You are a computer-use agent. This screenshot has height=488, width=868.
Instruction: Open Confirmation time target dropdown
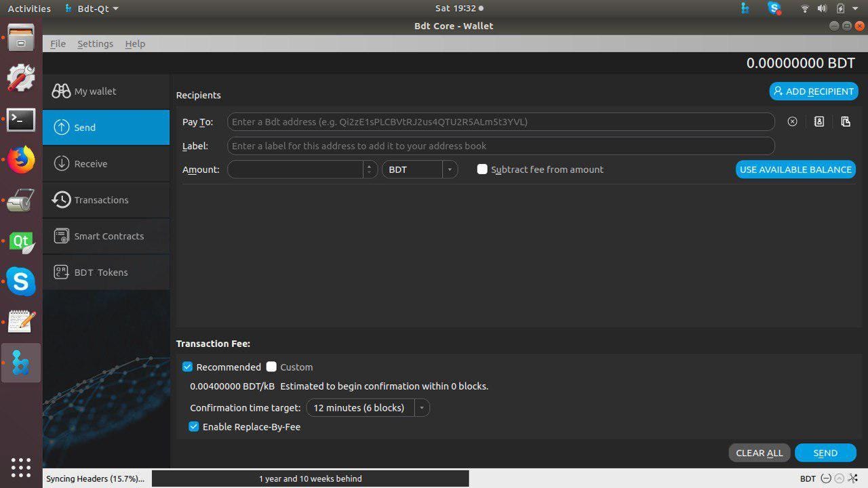[368, 407]
